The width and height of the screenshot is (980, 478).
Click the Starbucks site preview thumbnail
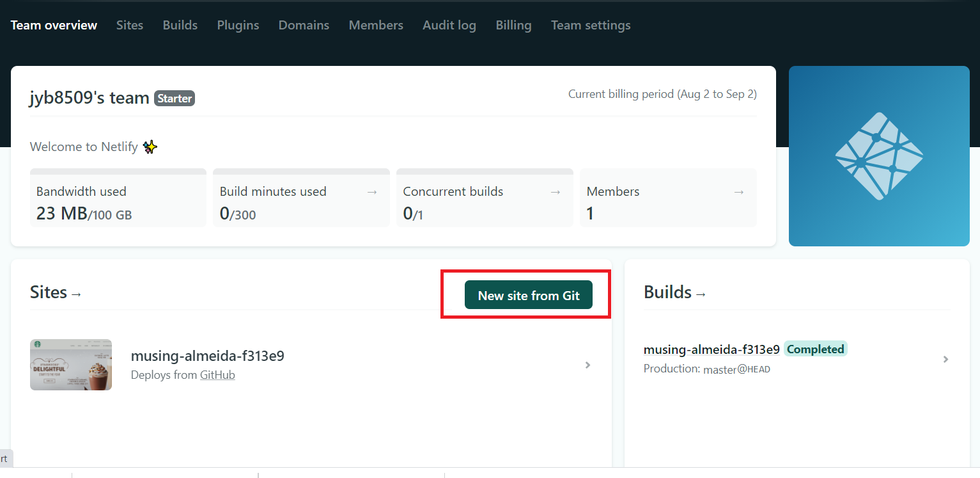click(x=71, y=365)
